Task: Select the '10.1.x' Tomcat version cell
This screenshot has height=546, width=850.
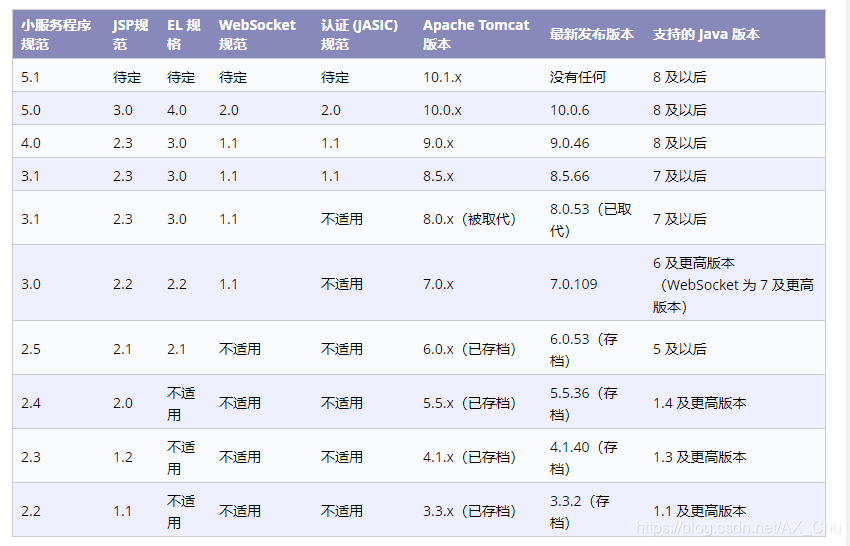Action: point(442,77)
